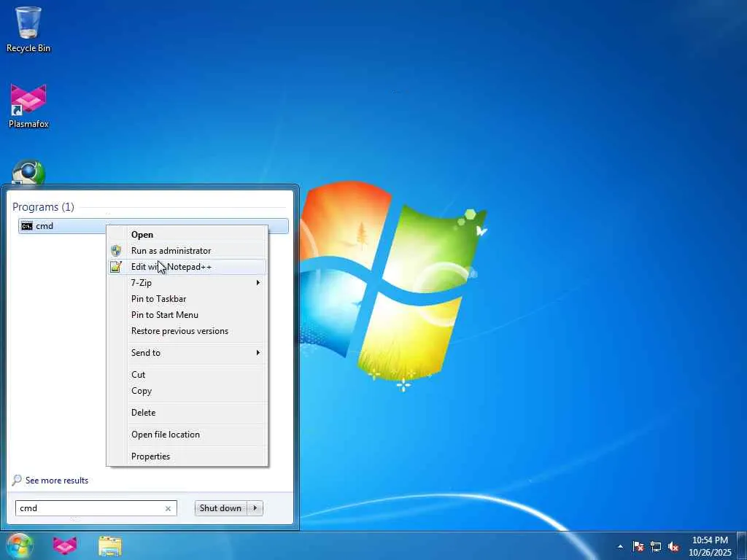Click the cmd program icon in results
Image resolution: width=747 pixels, height=560 pixels.
point(27,226)
